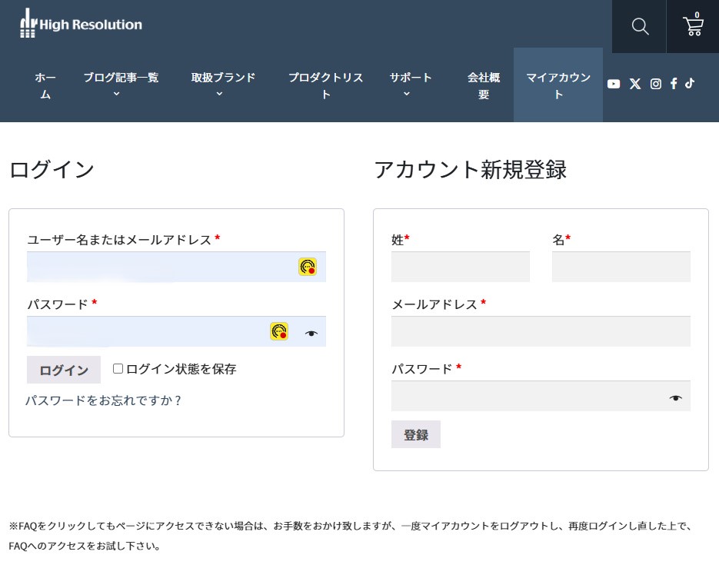Click the High Resolution logo
The image size is (719, 588).
tap(81, 24)
